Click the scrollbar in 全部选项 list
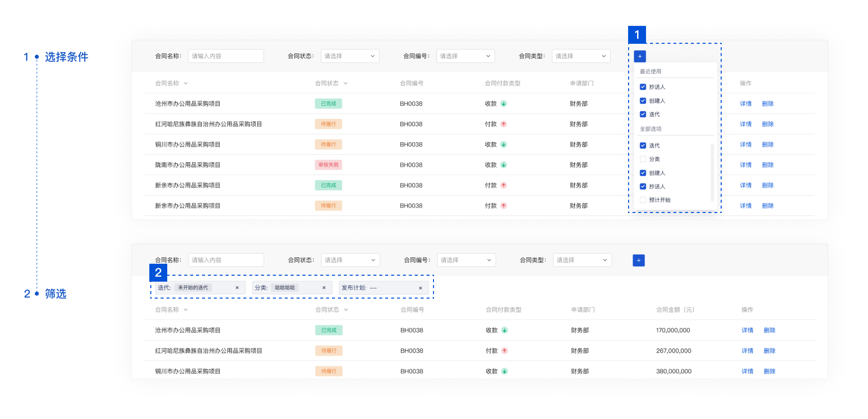 click(712, 172)
